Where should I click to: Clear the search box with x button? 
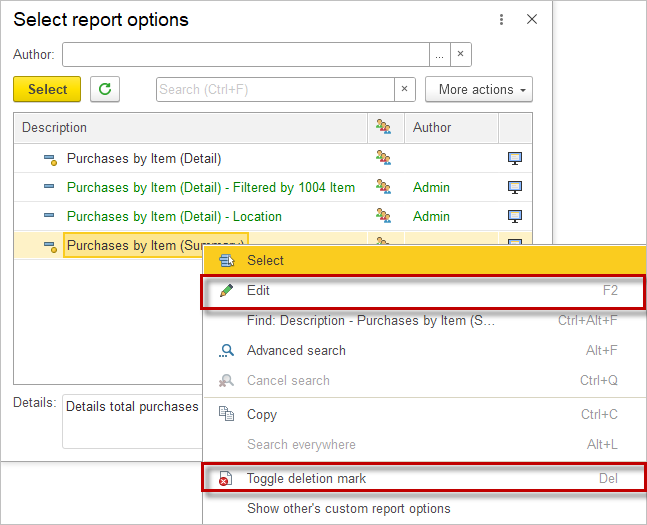(404, 89)
